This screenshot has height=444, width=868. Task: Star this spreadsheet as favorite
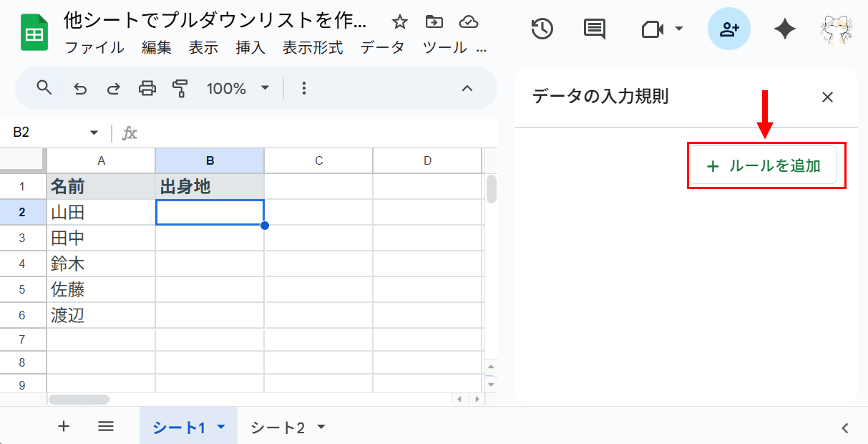pyautogui.click(x=399, y=22)
